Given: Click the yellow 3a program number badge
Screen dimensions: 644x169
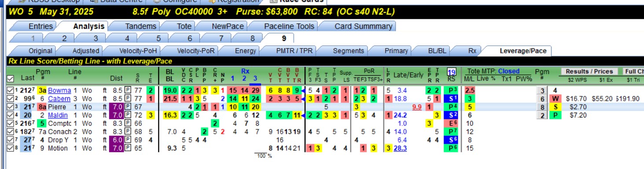Looking at the screenshot, I should tap(42, 90).
